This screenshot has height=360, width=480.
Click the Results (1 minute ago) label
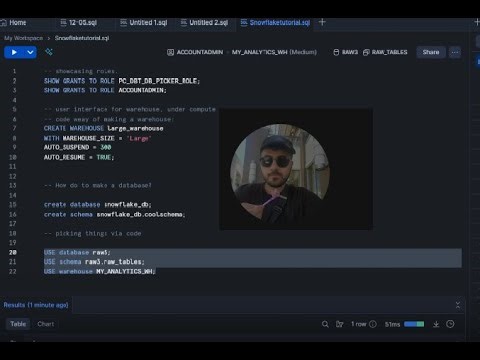point(36,305)
